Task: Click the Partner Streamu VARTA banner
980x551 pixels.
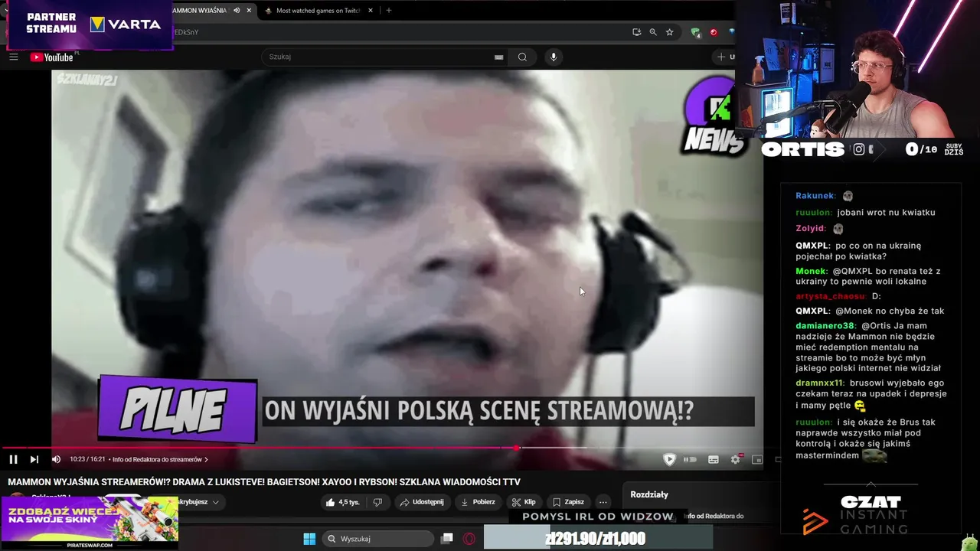Action: click(x=90, y=24)
